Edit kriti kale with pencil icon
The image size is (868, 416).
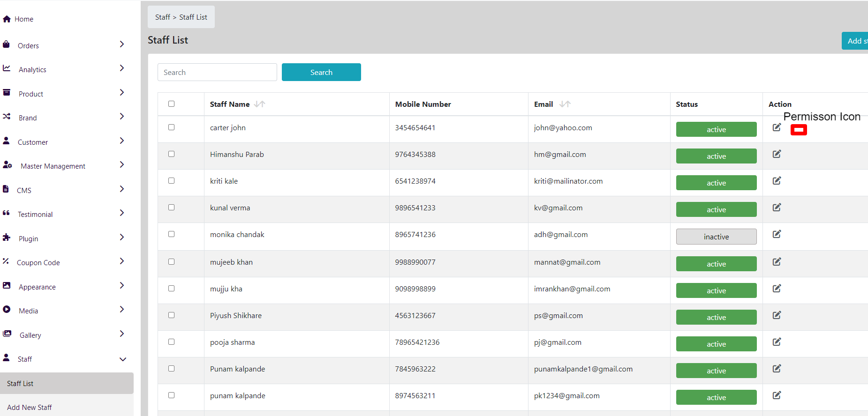tap(777, 181)
